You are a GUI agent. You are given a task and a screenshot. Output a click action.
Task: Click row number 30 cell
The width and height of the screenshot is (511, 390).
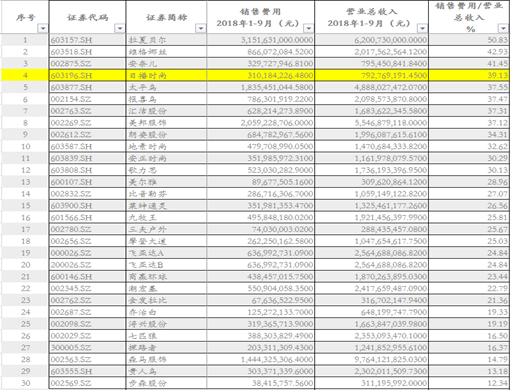(x=25, y=383)
